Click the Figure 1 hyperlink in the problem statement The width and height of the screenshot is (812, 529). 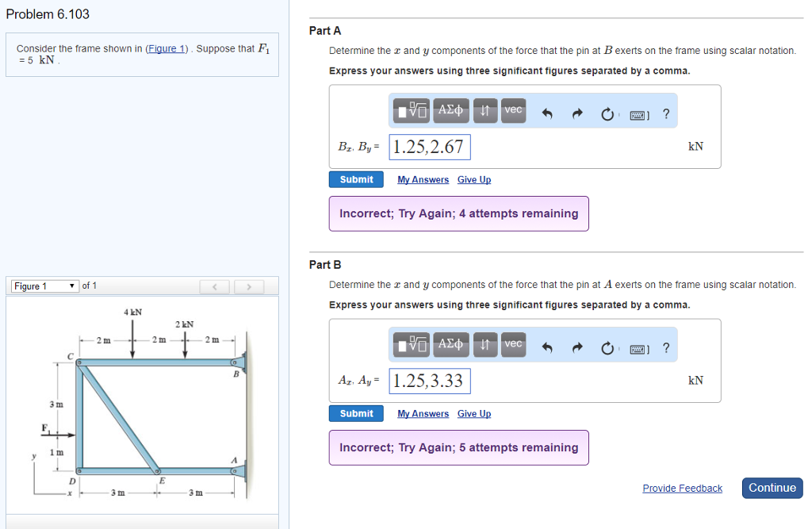(167, 48)
